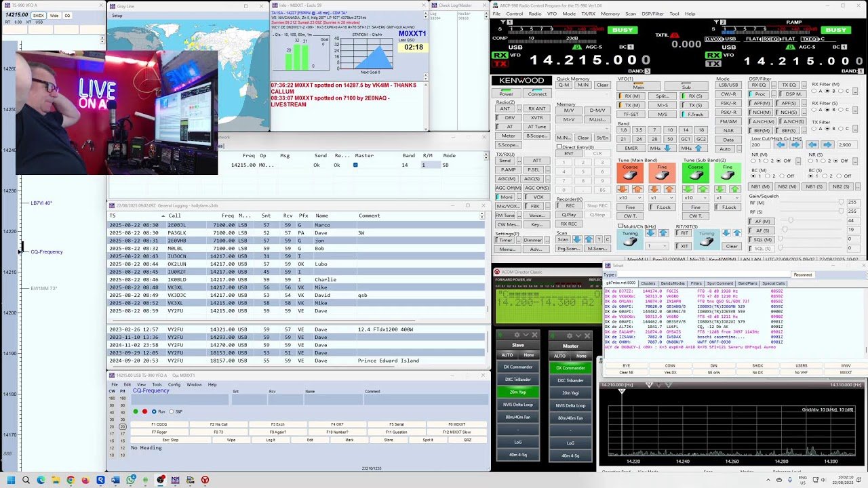Click the Multi/Ch up arrow

[x=663, y=233]
